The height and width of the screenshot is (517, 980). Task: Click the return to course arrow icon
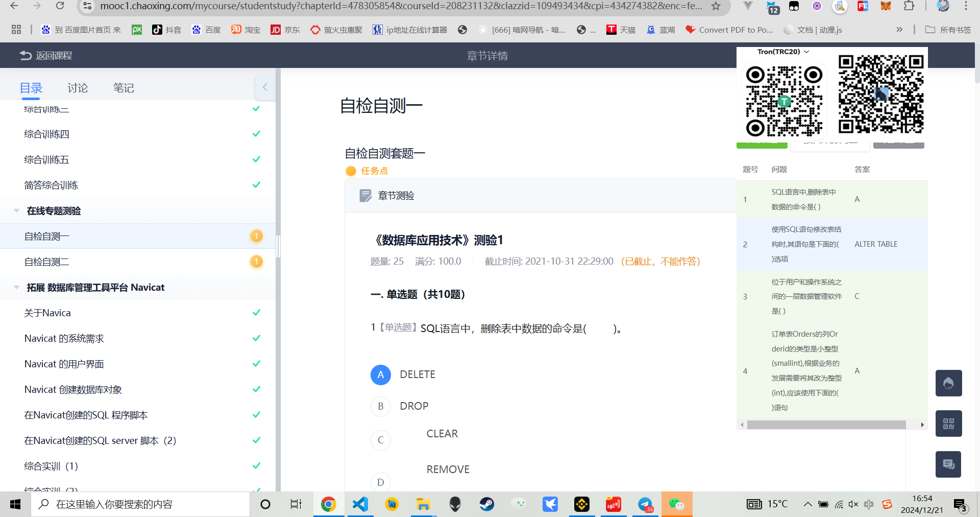[26, 55]
